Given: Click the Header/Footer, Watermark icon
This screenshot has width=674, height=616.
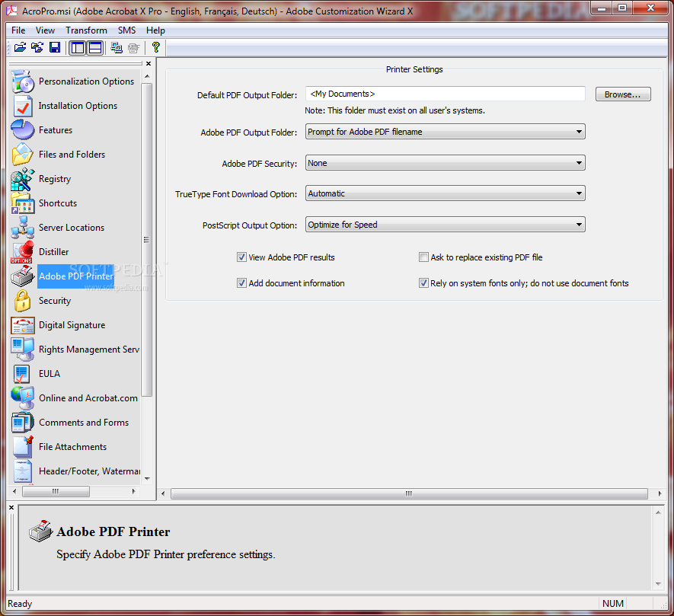Looking at the screenshot, I should pos(22,471).
